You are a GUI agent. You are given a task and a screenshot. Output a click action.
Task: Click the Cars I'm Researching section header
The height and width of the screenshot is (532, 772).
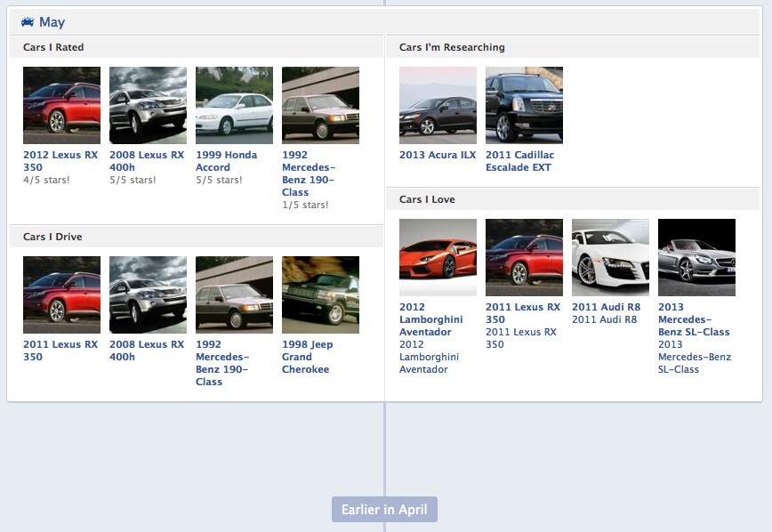click(x=452, y=47)
